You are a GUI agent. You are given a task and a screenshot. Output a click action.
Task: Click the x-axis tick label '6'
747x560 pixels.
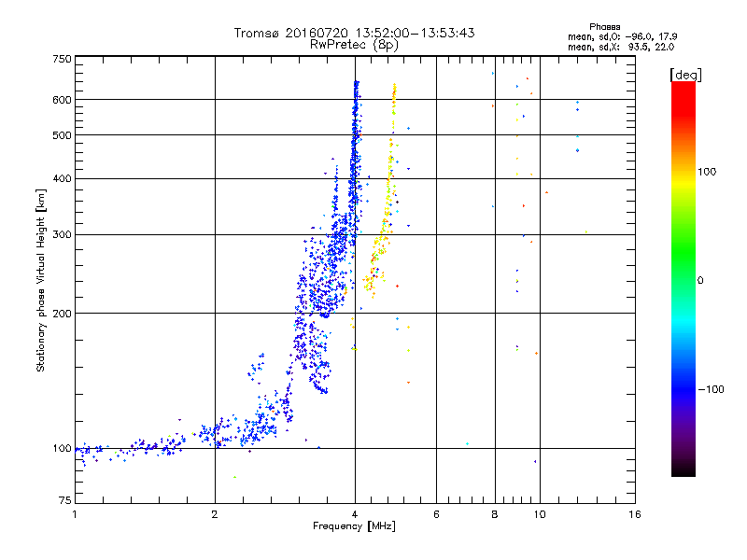(436, 514)
